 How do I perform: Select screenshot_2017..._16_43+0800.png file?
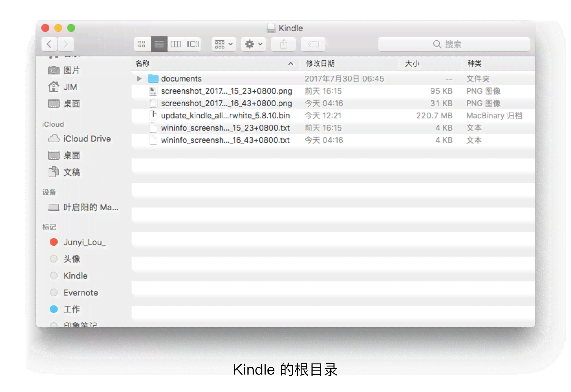[x=333, y=103]
